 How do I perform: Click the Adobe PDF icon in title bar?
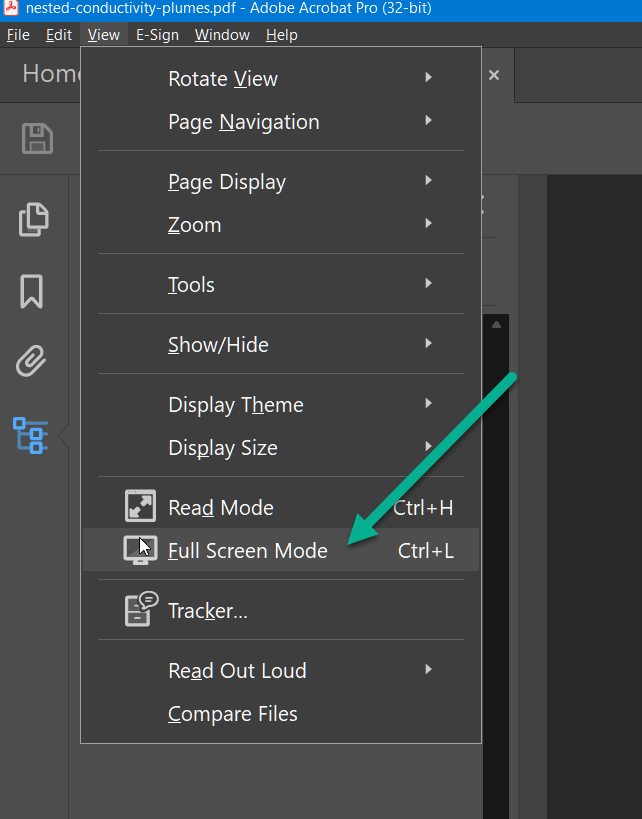tap(11, 8)
